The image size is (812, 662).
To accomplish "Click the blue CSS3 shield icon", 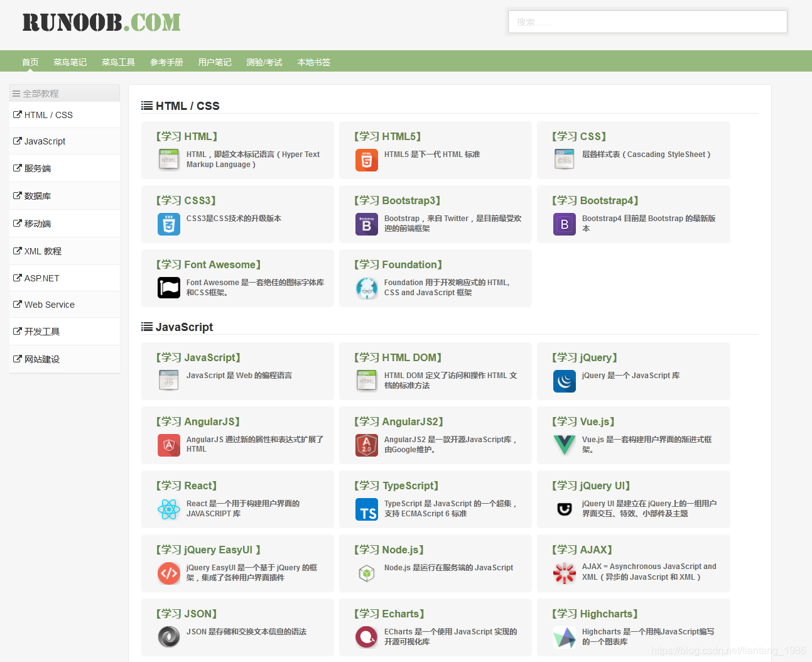I will [169, 224].
